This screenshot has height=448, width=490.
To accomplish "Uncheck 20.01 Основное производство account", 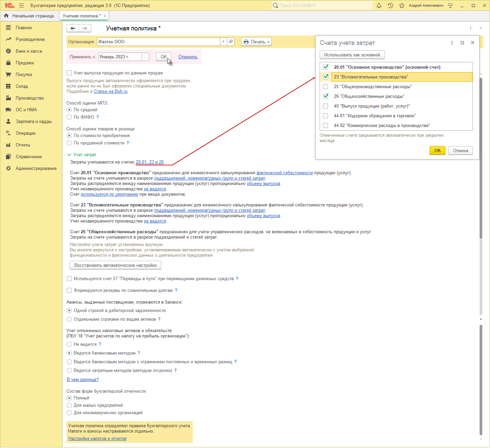I will [325, 67].
